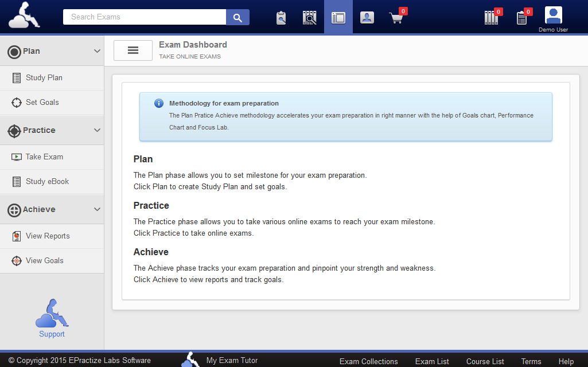Click the search magnifier button
The width and height of the screenshot is (588, 367).
coord(237,17)
